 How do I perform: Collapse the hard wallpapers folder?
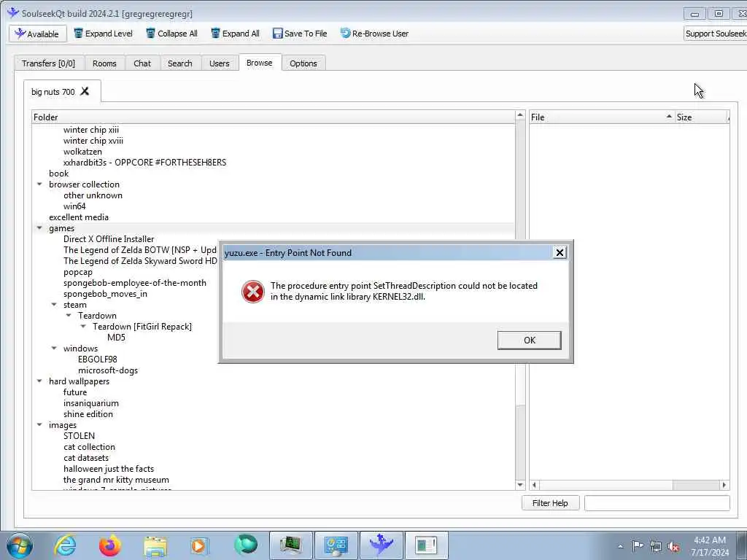coord(39,381)
